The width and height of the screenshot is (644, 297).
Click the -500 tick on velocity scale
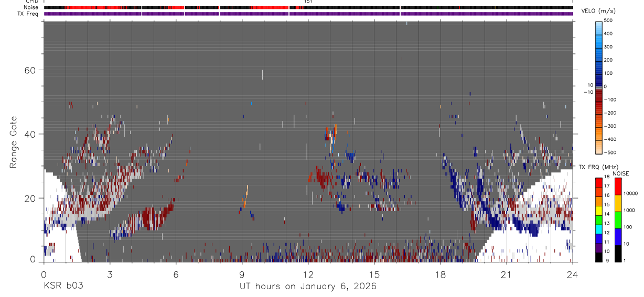click(x=609, y=152)
